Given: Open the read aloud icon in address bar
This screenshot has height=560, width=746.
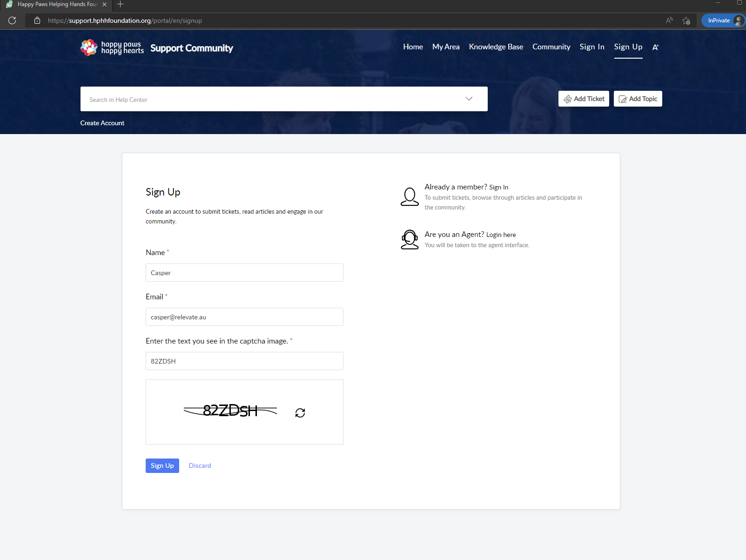Looking at the screenshot, I should (669, 20).
